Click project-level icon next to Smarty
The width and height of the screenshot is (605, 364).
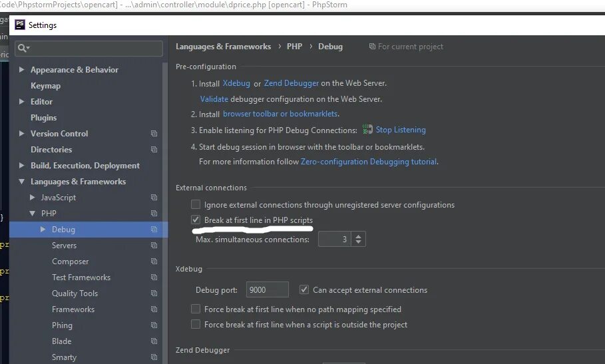coord(154,357)
